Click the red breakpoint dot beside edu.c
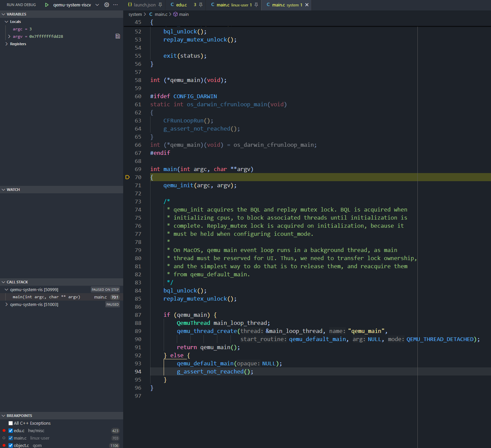The height and width of the screenshot is (448, 491). pos(3,430)
